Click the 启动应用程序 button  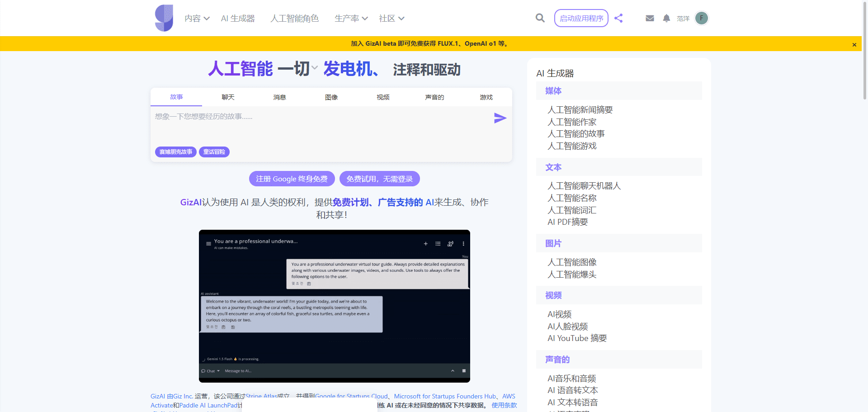[x=581, y=18]
